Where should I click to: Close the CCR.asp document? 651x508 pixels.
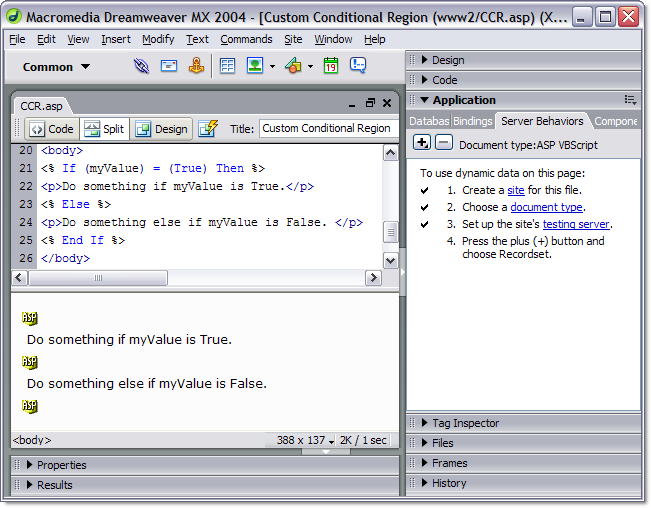(387, 103)
